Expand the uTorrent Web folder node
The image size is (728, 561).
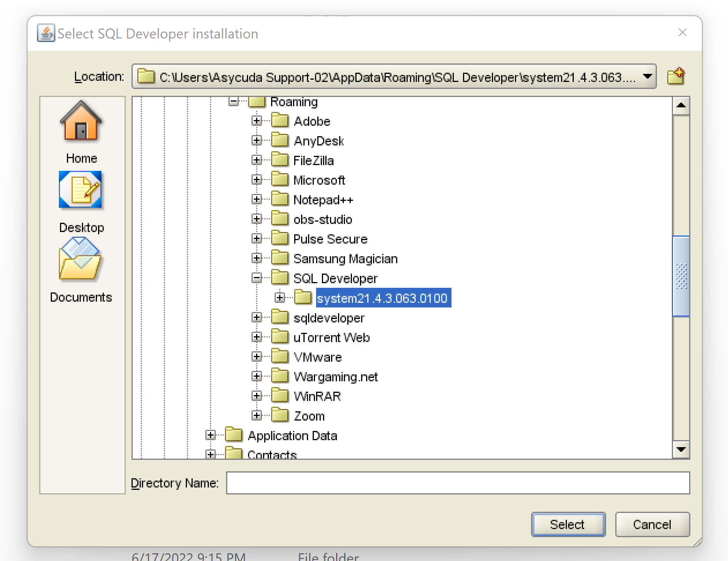(x=257, y=337)
